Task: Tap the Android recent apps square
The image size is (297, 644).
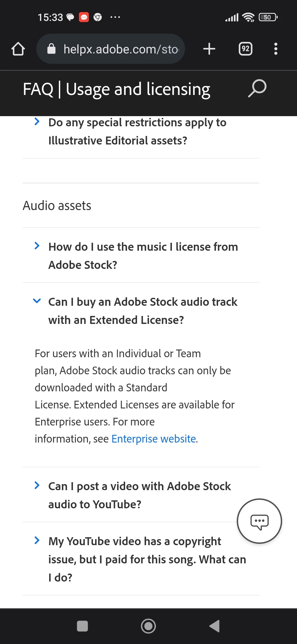Action: [82, 626]
